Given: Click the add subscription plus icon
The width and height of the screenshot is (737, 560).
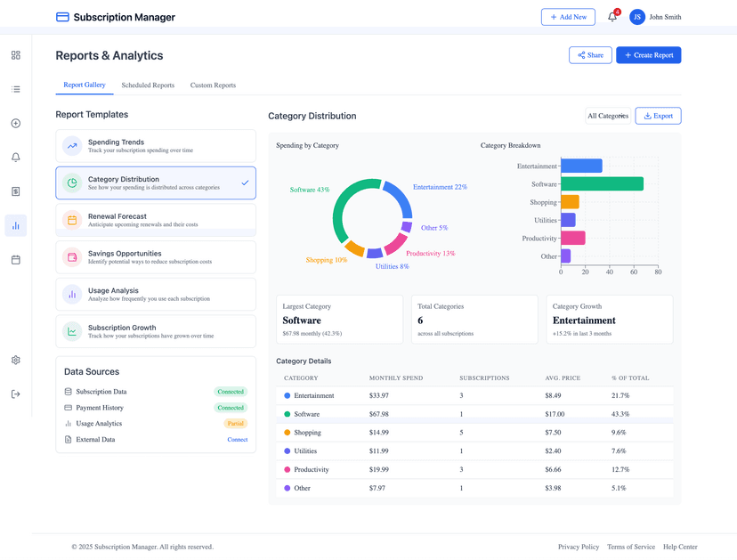Looking at the screenshot, I should click(15, 123).
